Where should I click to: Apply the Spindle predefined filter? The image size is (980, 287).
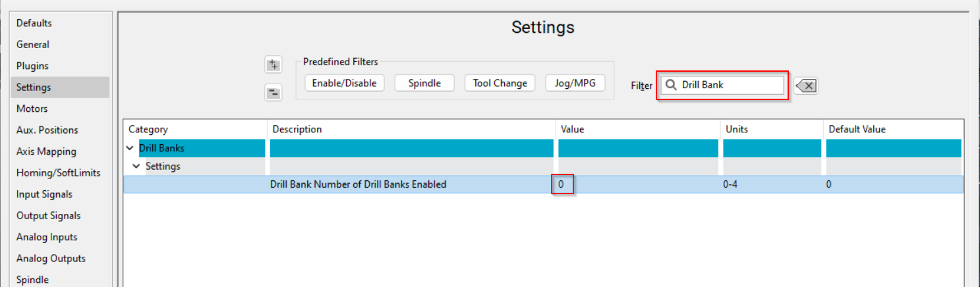424,84
